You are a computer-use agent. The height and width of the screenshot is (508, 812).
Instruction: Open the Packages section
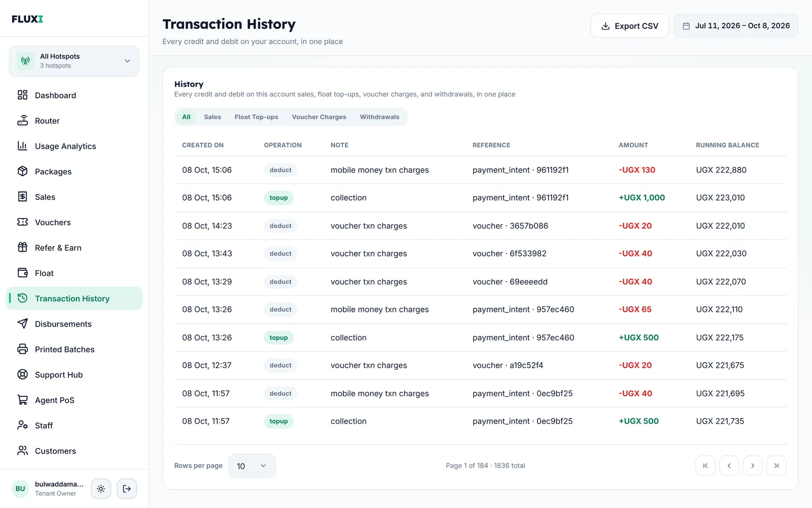coord(74,172)
